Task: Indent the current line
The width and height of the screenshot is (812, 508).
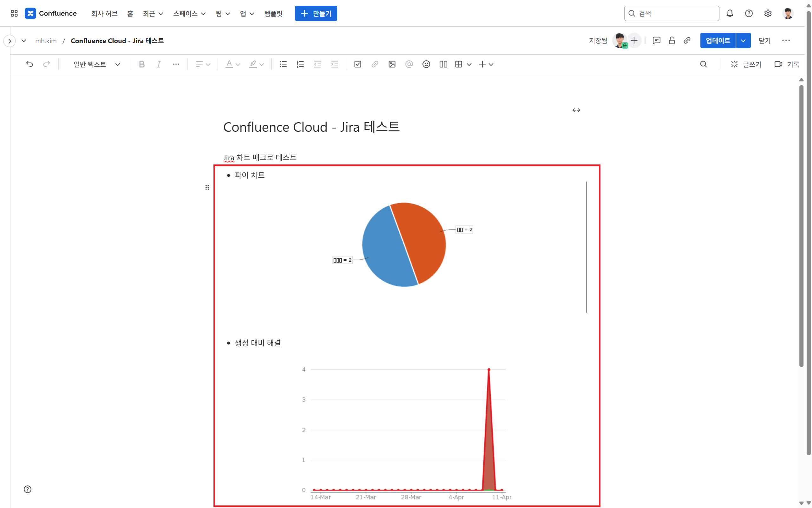Action: (335, 64)
